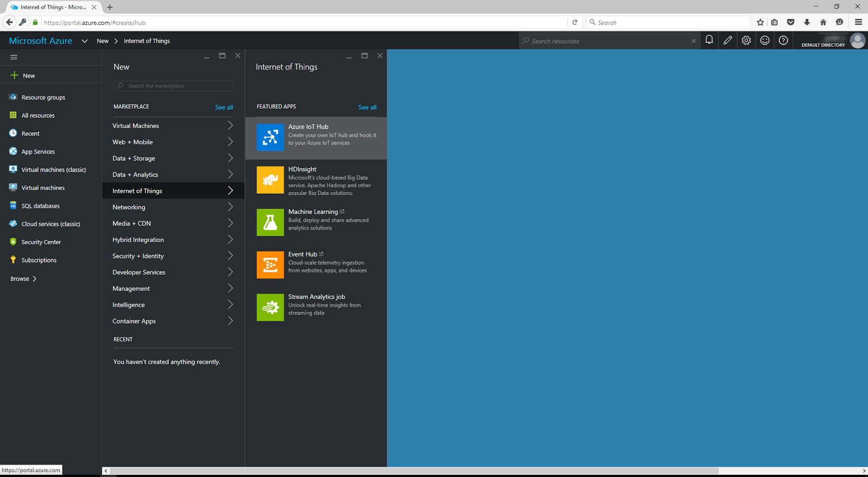Click New breadcrumb in top bar
868x477 pixels.
pyautogui.click(x=103, y=41)
